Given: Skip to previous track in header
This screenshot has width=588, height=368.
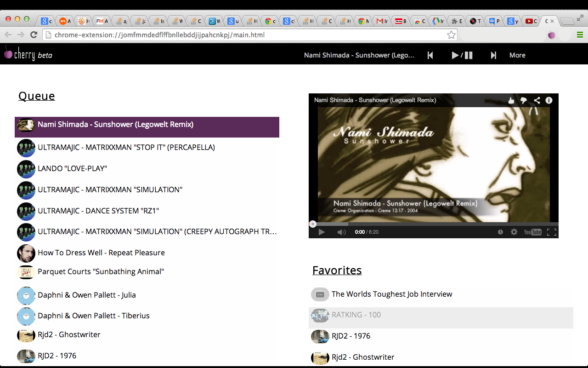Looking at the screenshot, I should coord(430,55).
